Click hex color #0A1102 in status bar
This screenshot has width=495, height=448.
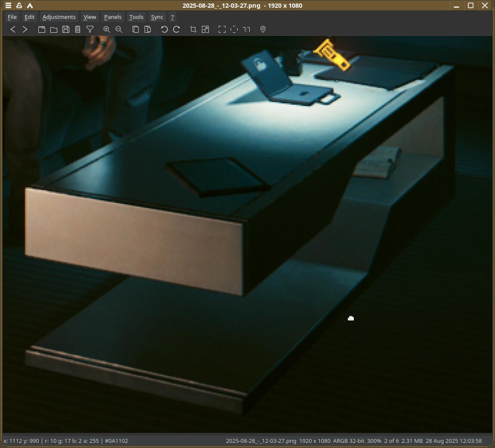click(x=117, y=441)
